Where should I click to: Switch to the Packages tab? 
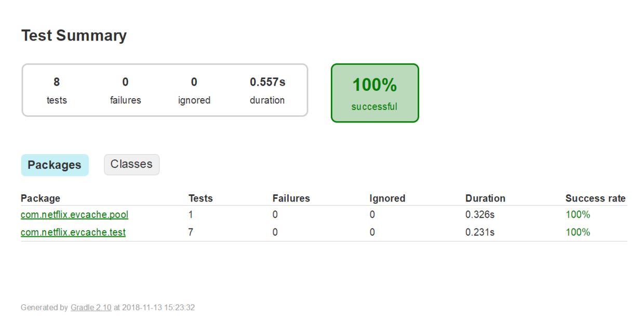click(x=55, y=165)
